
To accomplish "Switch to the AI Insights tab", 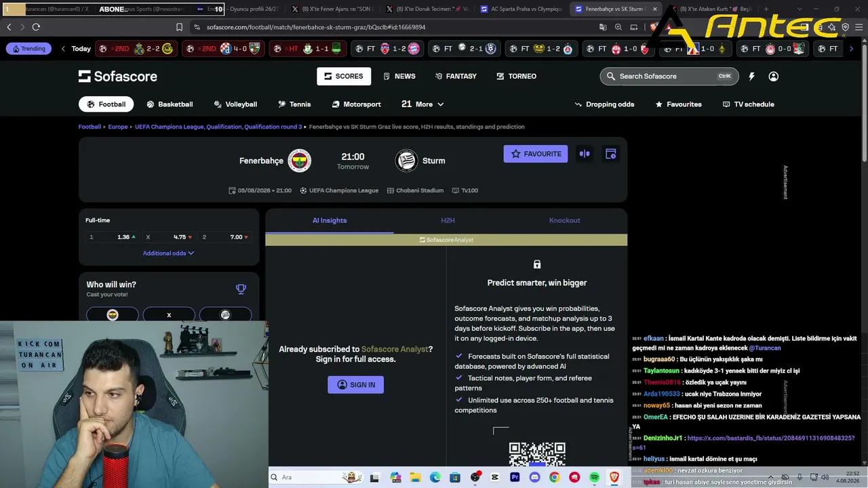I will [x=330, y=220].
